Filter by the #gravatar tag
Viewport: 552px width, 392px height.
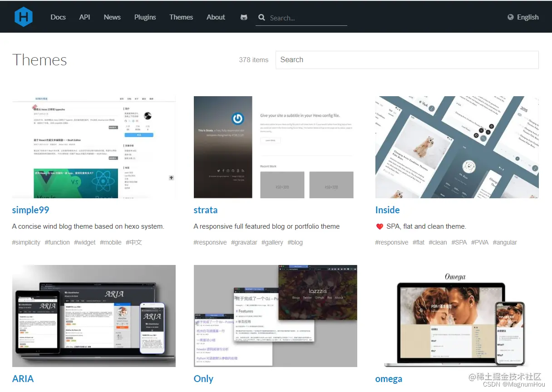pos(244,242)
